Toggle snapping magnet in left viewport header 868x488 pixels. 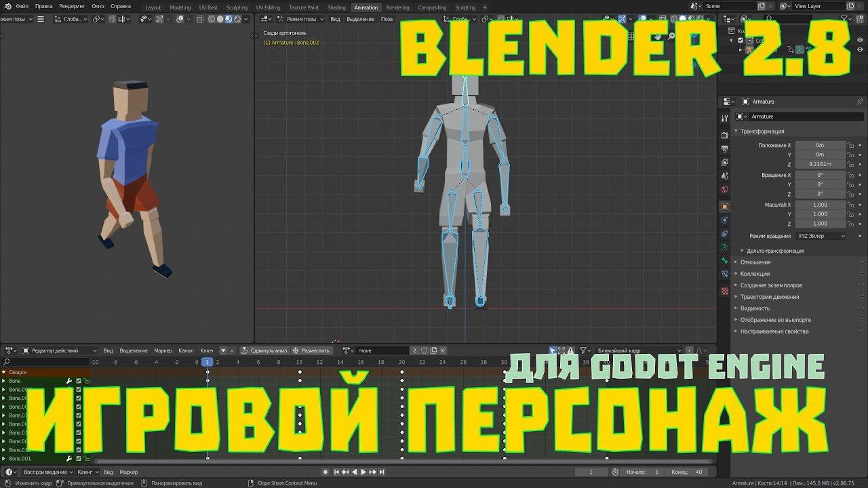pos(113,19)
